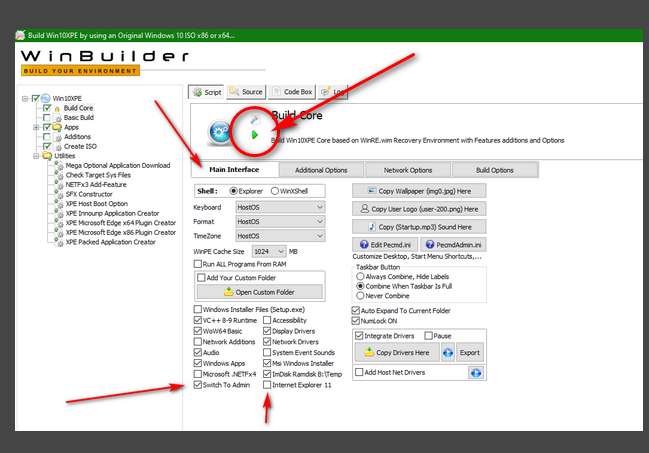
Task: Click the Copy Drivers Here button
Action: [x=397, y=352]
